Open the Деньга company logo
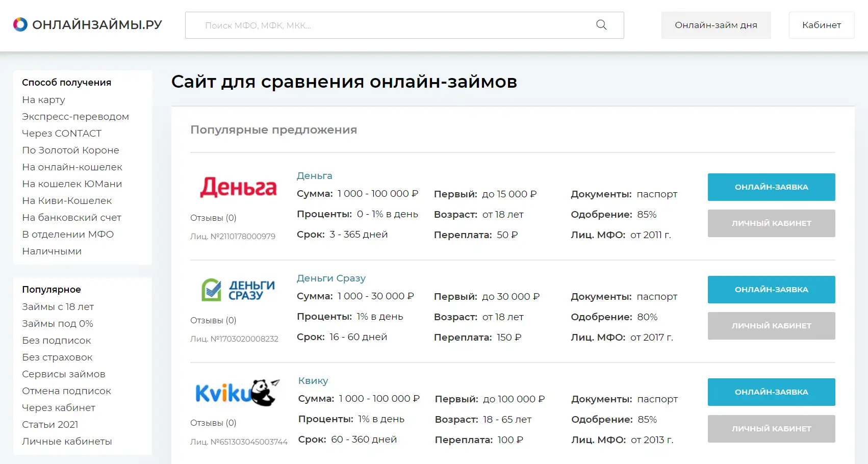This screenshot has height=464, width=868. point(238,187)
